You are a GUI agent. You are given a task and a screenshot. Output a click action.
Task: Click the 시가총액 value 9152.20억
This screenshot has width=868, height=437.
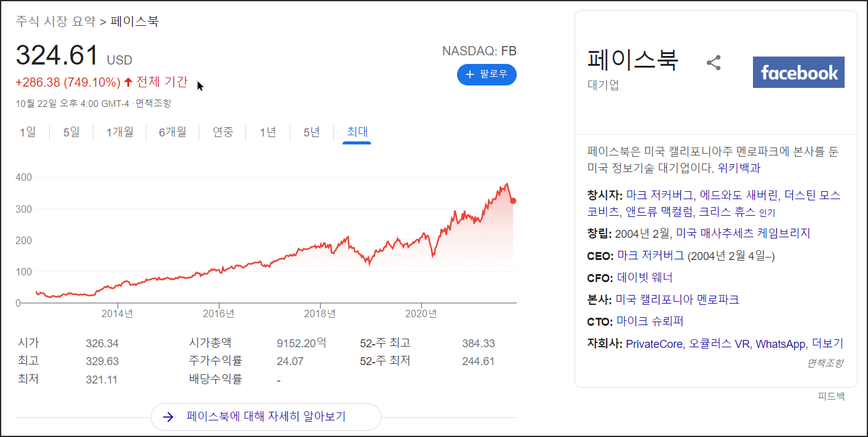301,343
